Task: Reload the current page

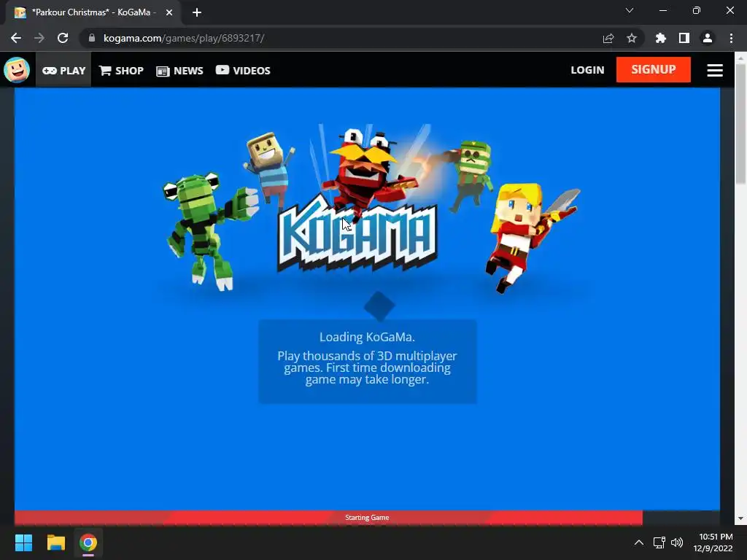Action: click(x=63, y=38)
